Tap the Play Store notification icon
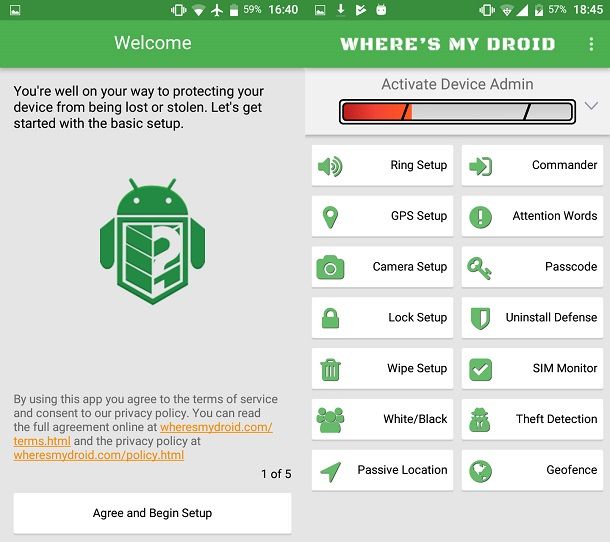This screenshot has height=542, width=610. (x=361, y=10)
